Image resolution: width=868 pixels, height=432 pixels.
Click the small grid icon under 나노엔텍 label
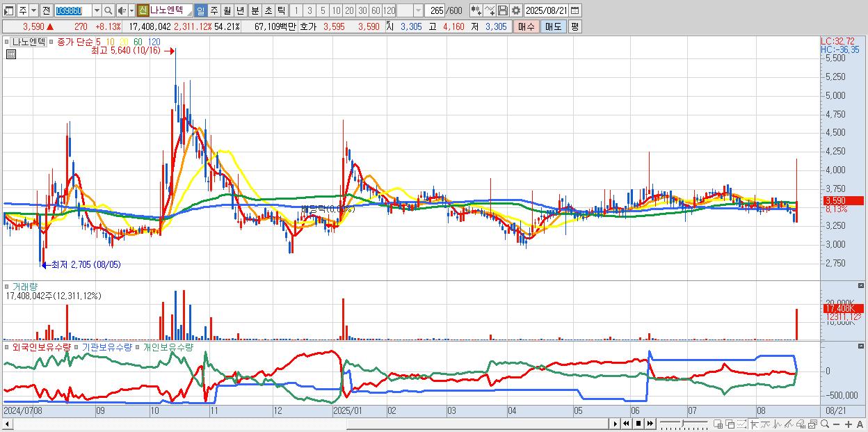(x=11, y=54)
